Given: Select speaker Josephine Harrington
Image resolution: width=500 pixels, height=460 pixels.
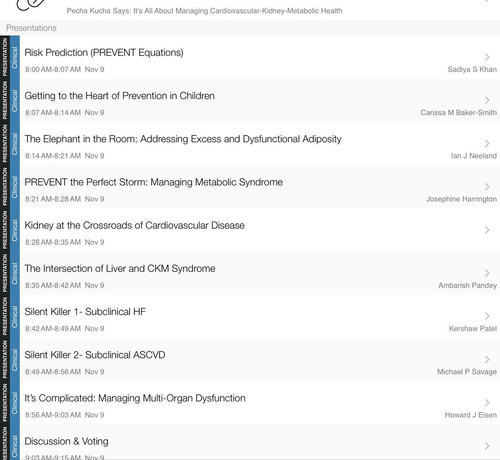Looking at the screenshot, I should coord(461,199).
